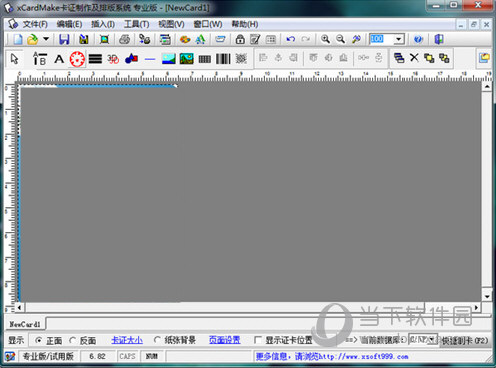Delete selected object with X icon

click(x=414, y=58)
